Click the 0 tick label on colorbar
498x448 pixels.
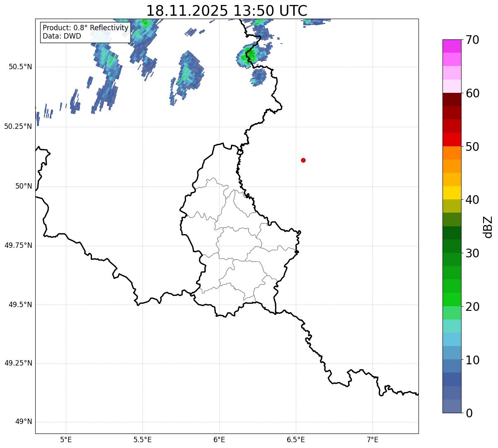(469, 413)
